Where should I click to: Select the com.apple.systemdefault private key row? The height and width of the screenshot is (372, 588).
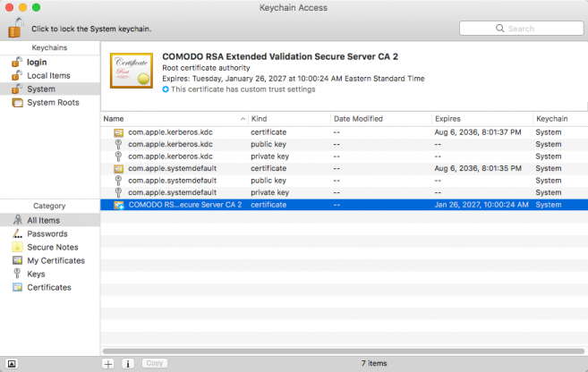(x=344, y=192)
